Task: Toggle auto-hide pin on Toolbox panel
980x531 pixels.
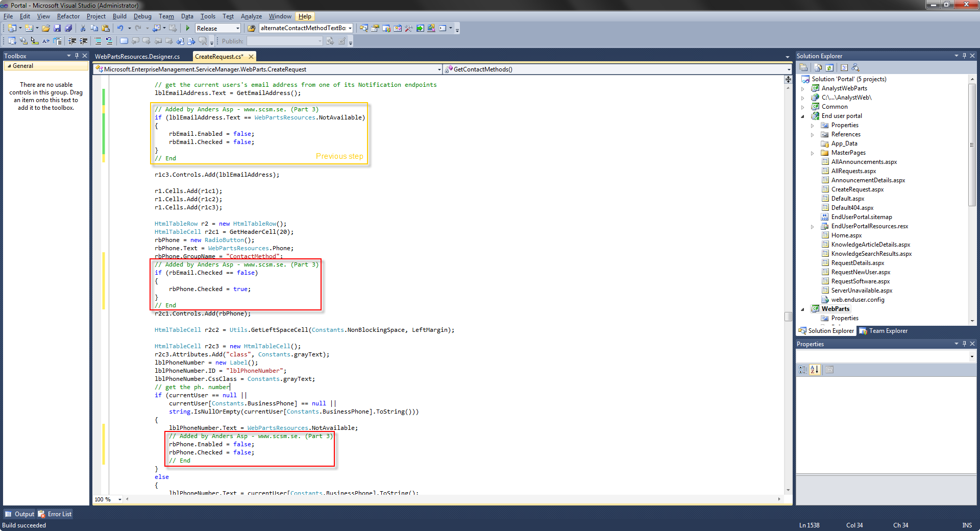Action: click(77, 56)
